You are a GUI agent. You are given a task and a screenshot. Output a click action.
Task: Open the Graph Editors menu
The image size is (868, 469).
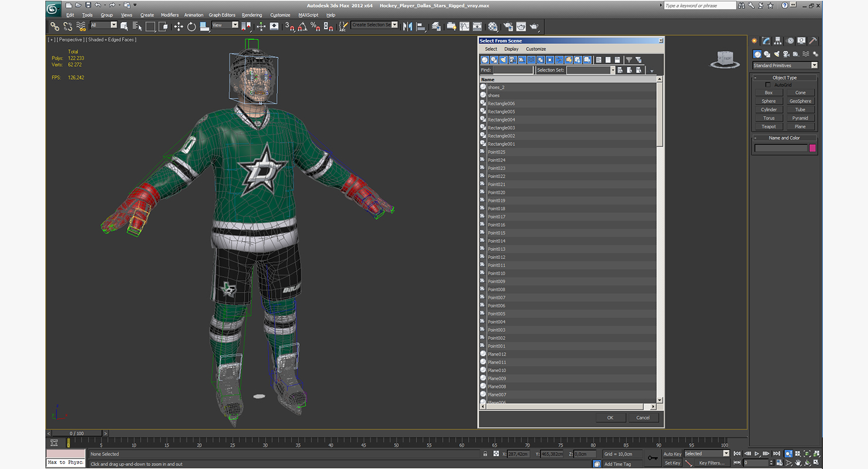[x=222, y=15]
